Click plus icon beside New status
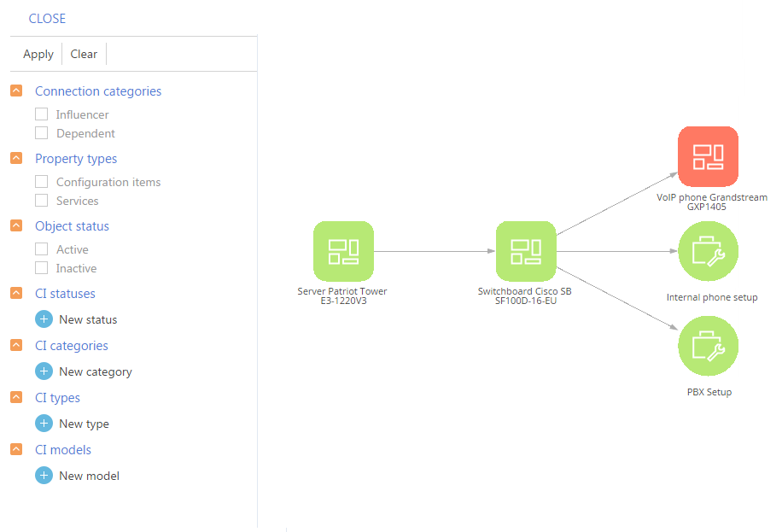 [x=44, y=319]
